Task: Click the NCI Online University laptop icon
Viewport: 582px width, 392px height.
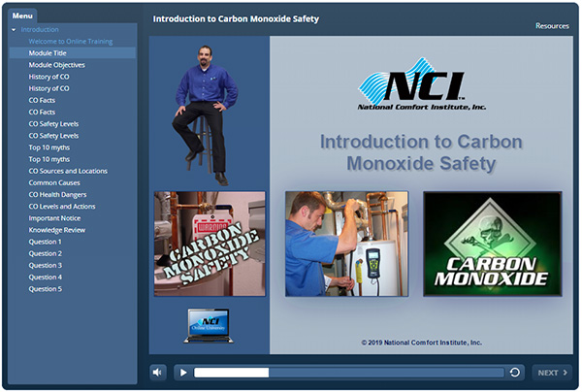Action: [209, 326]
